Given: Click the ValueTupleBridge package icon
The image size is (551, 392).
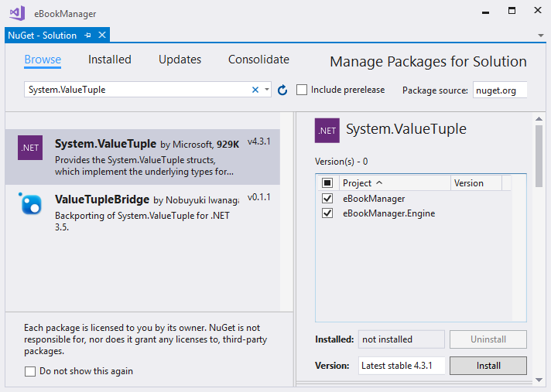Looking at the screenshot, I should [31, 203].
